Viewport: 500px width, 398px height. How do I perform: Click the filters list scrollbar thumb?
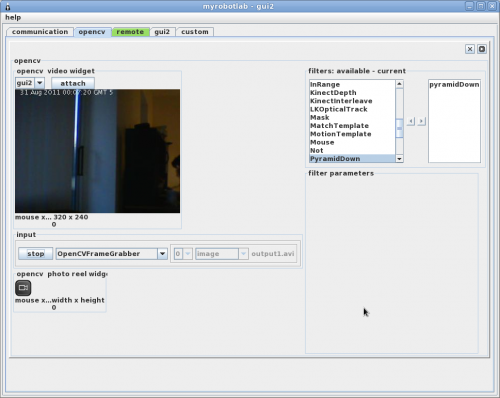(x=399, y=129)
